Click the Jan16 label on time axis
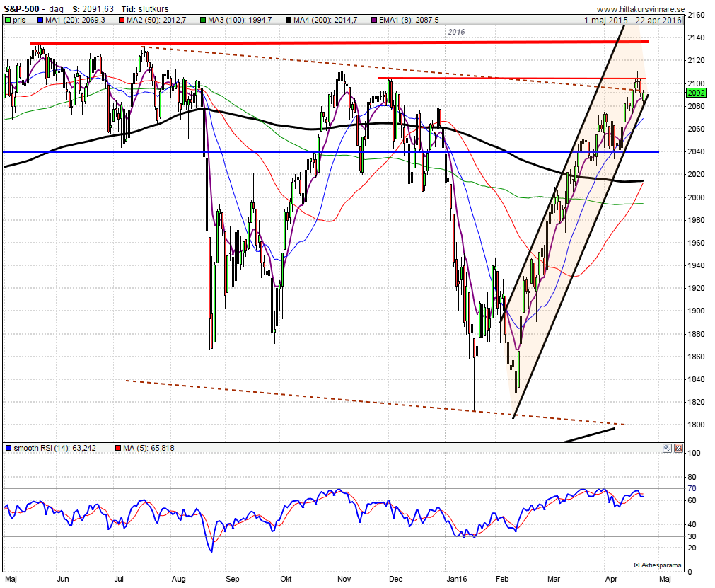 point(457,579)
